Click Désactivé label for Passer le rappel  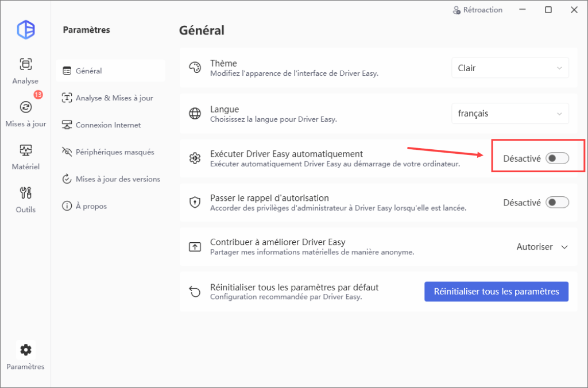coord(521,203)
